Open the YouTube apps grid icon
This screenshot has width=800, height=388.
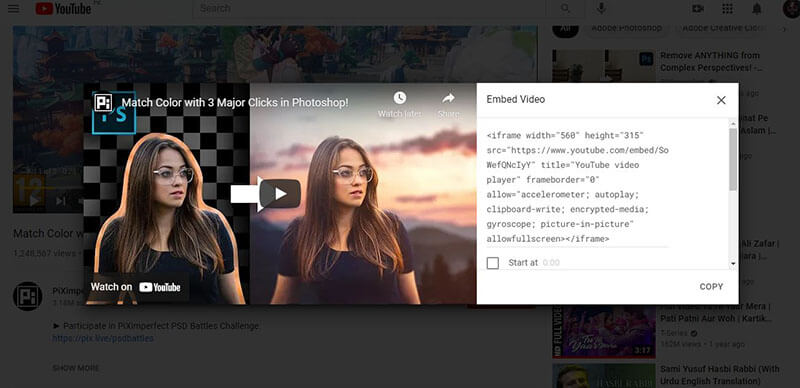[x=728, y=9]
